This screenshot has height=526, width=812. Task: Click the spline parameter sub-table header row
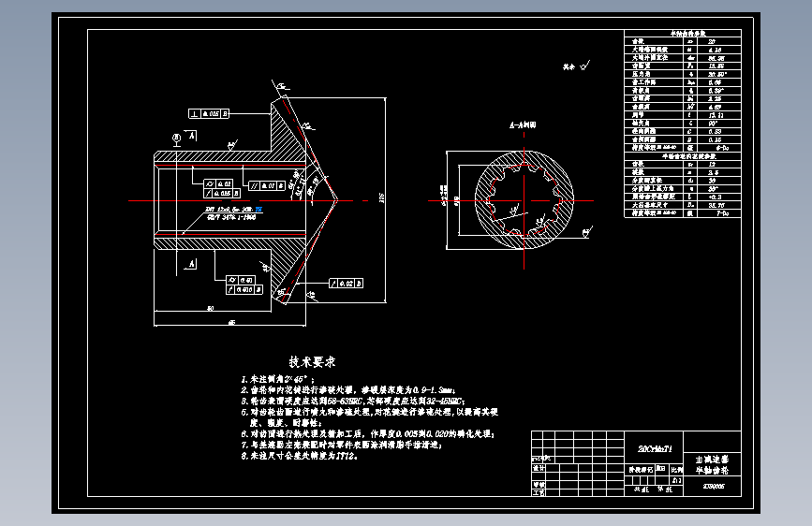(x=683, y=155)
